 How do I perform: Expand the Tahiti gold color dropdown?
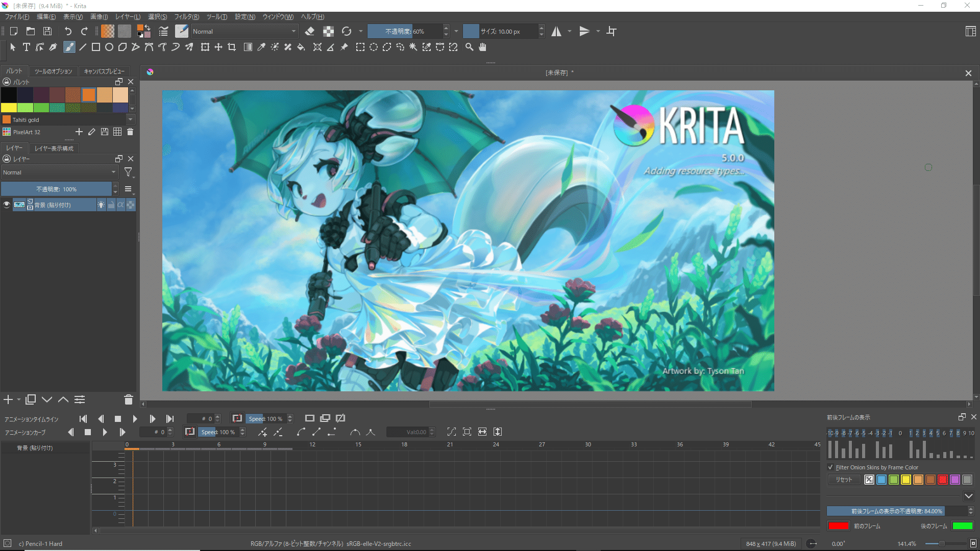point(130,119)
